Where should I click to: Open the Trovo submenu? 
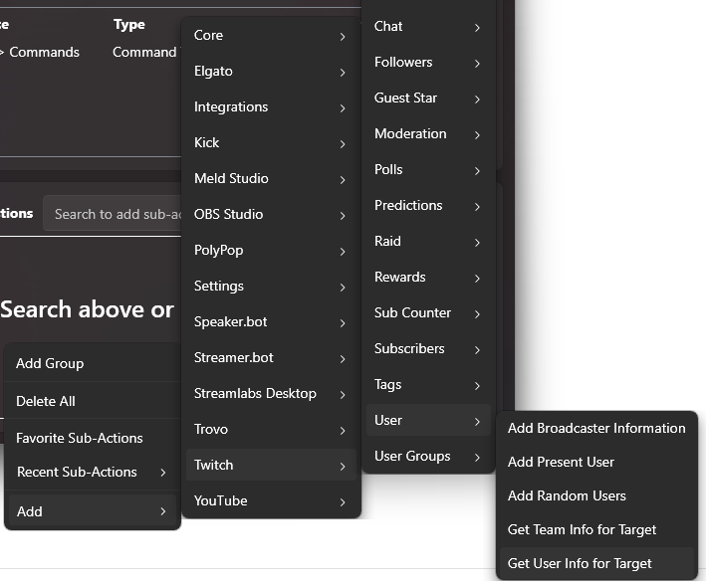click(x=271, y=429)
